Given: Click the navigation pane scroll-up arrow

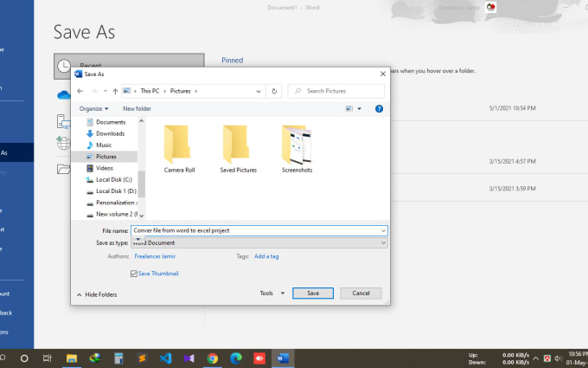Looking at the screenshot, I should pyautogui.click(x=141, y=121).
